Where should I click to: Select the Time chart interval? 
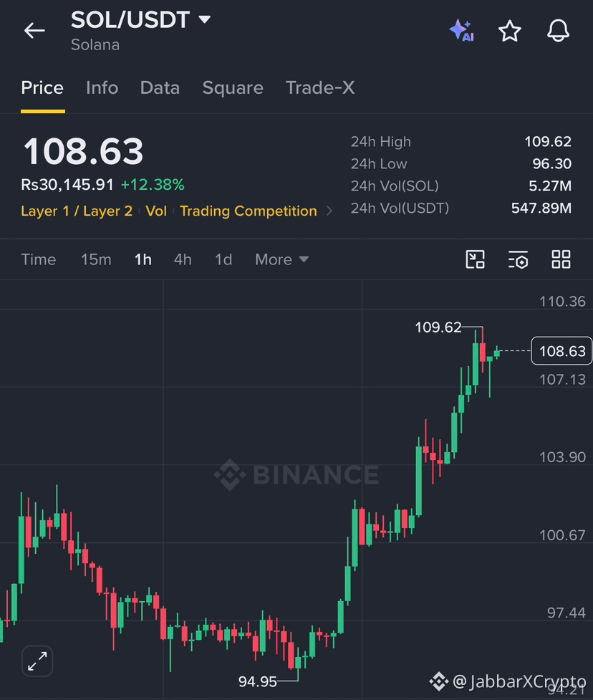pos(39,259)
